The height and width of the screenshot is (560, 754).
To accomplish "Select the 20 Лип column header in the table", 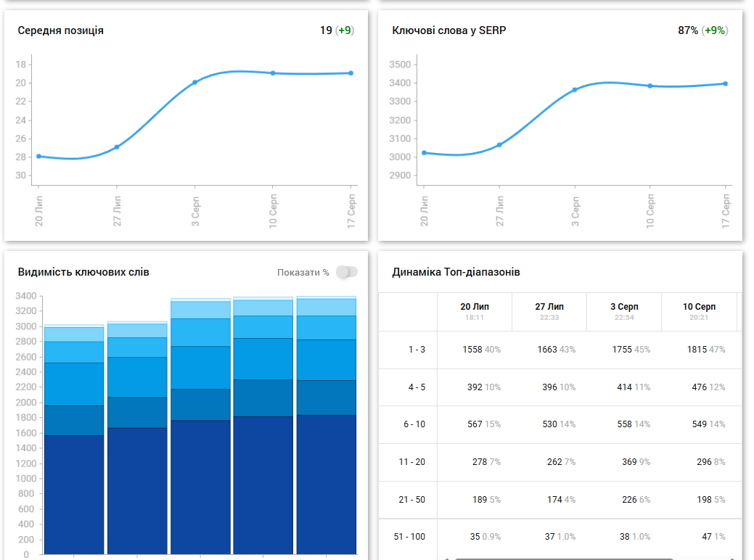I will tap(474, 311).
